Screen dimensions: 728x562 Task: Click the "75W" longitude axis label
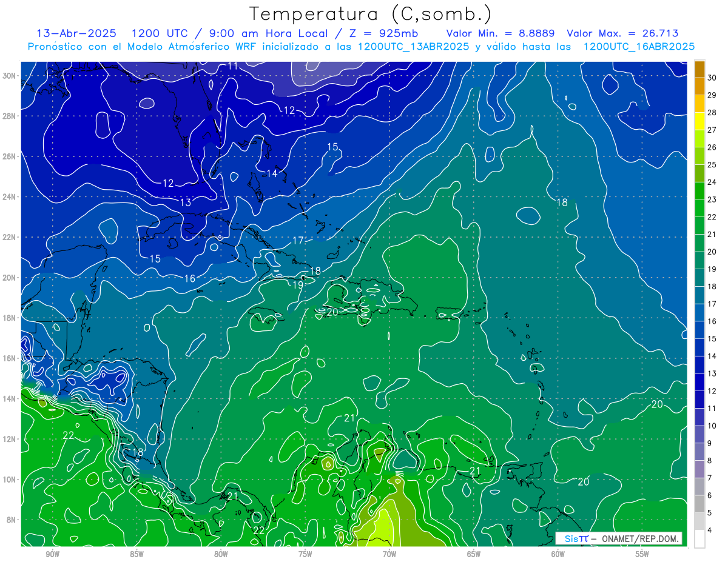click(x=305, y=554)
